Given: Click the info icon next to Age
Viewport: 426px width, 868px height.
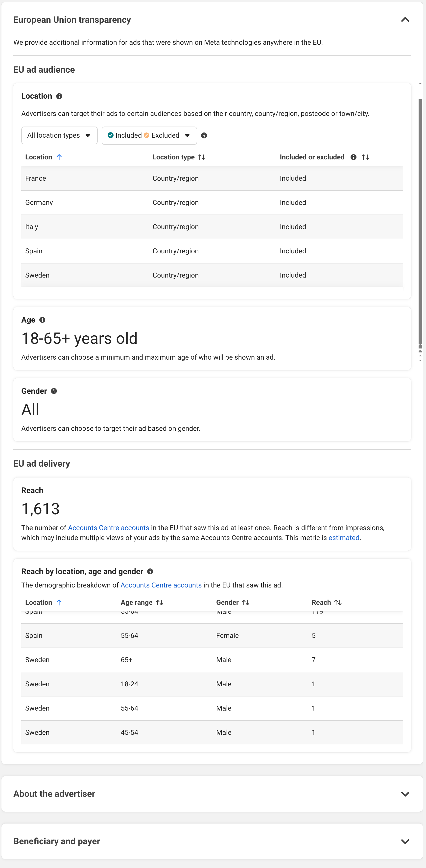Looking at the screenshot, I should coord(43,320).
